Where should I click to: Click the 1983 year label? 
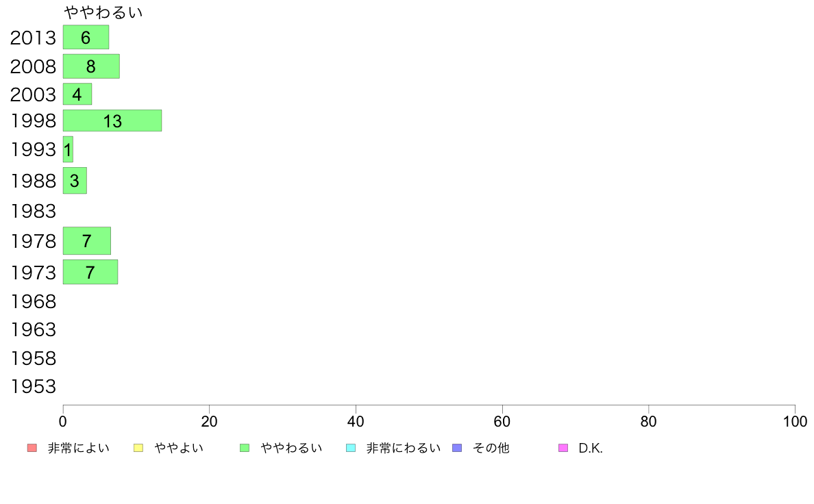click(x=33, y=211)
